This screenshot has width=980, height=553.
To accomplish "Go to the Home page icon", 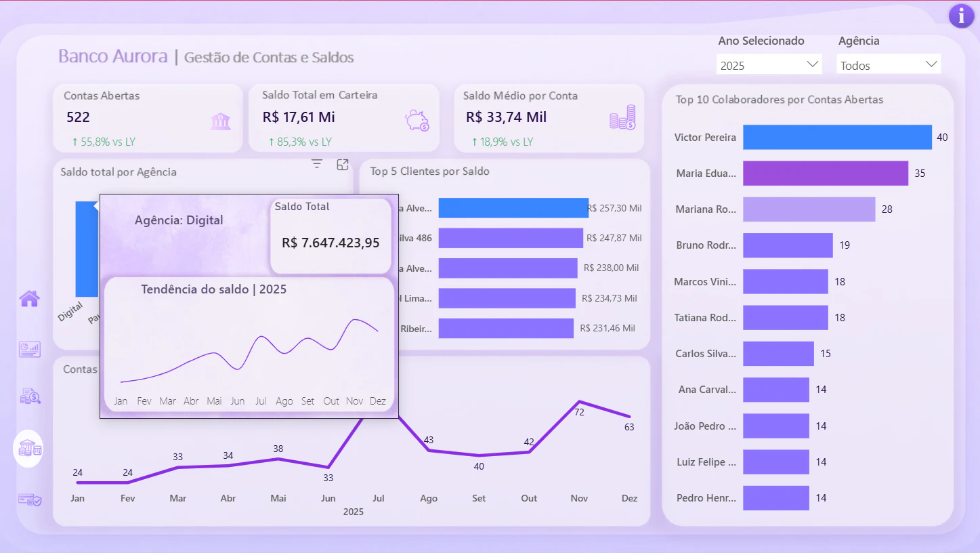I will click(x=29, y=298).
